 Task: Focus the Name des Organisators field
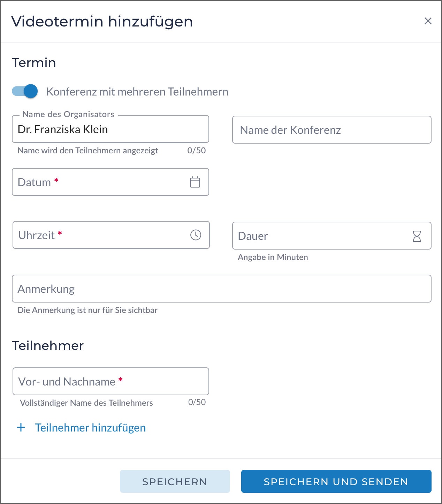110,129
